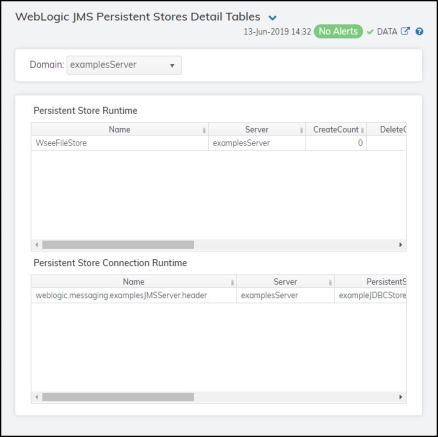Click left arrow of Persistent Store Runtime scrollbar
The width and height of the screenshot is (438, 437).
37,245
